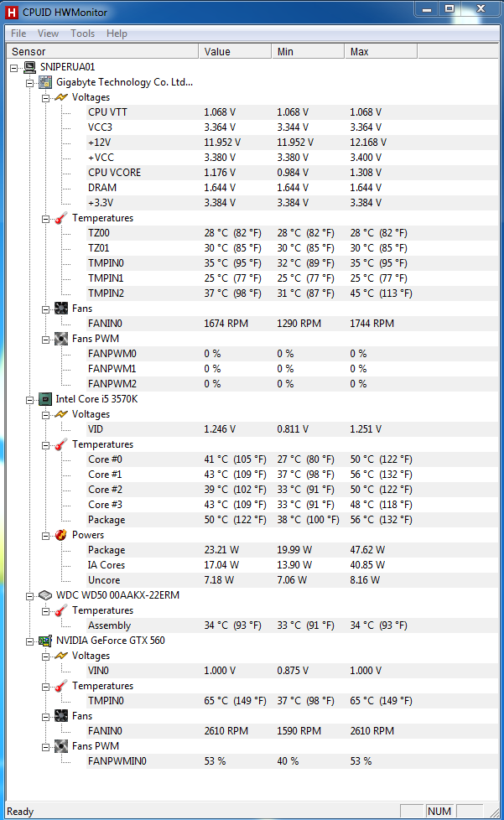Click the NUM status bar indicator

coord(439,811)
